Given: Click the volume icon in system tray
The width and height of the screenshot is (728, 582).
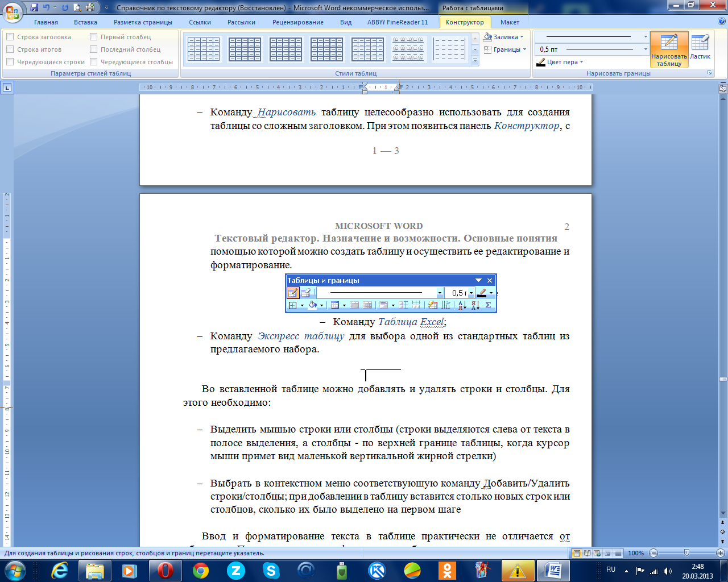Looking at the screenshot, I should 667,571.
